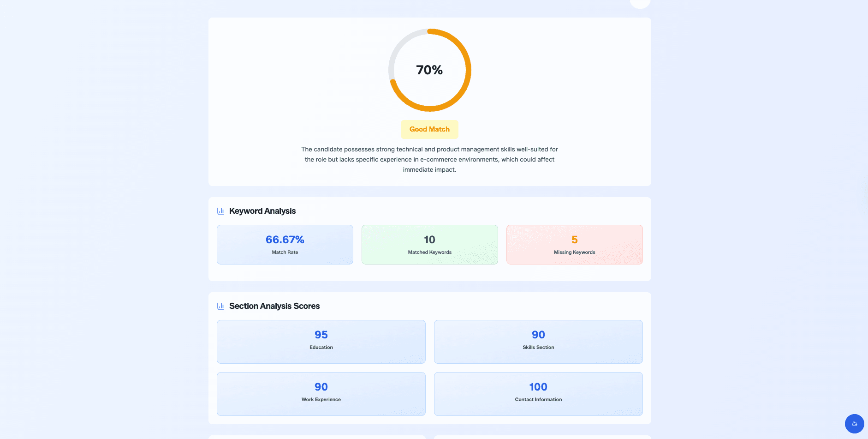
Task: Open the chatbot assistant floating button
Action: pos(854,424)
